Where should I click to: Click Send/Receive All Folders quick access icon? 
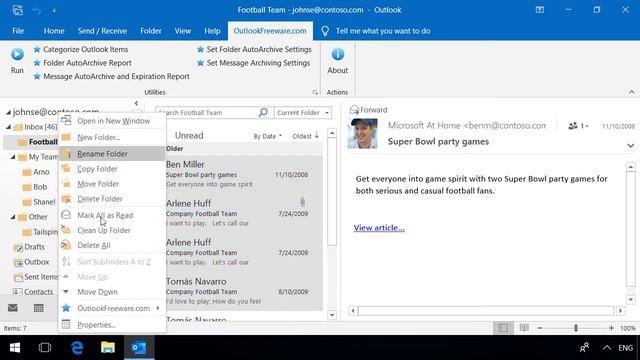tap(18, 10)
